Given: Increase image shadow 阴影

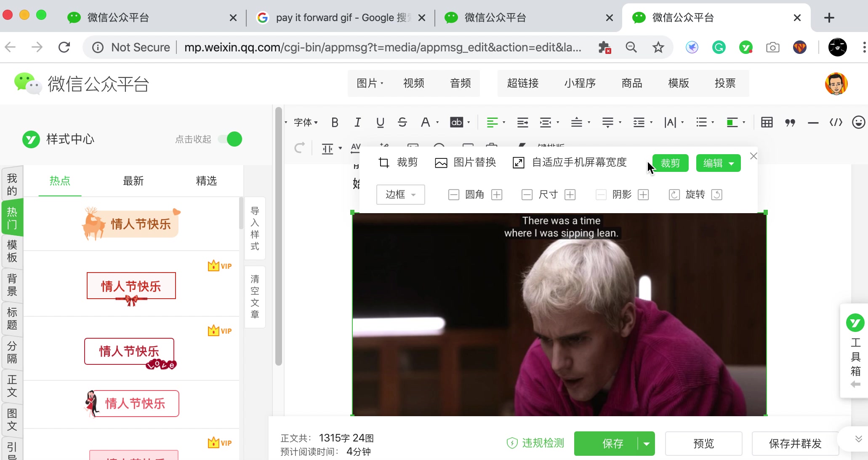Looking at the screenshot, I should pyautogui.click(x=644, y=195).
